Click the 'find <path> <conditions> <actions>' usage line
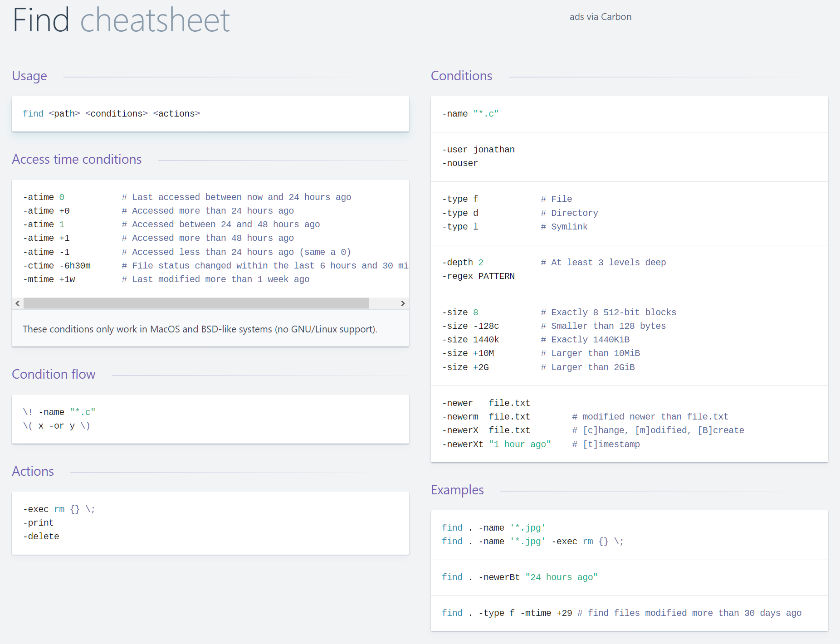840x644 pixels. (111, 113)
